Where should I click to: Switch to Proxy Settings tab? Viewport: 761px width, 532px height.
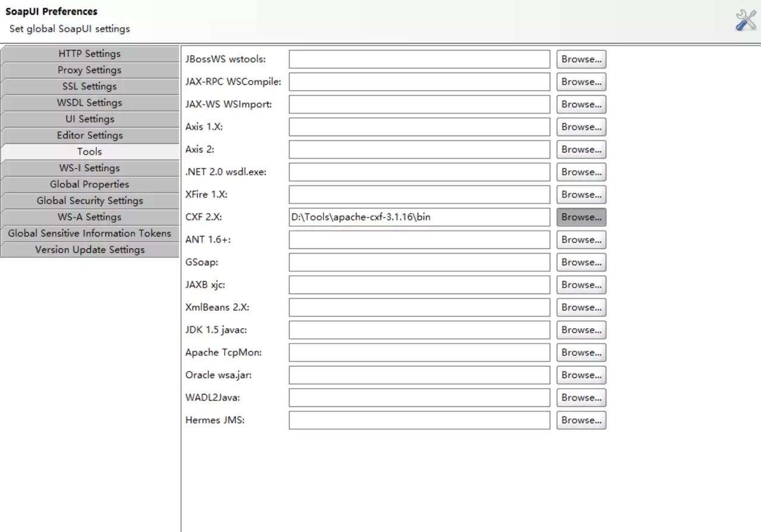click(89, 70)
